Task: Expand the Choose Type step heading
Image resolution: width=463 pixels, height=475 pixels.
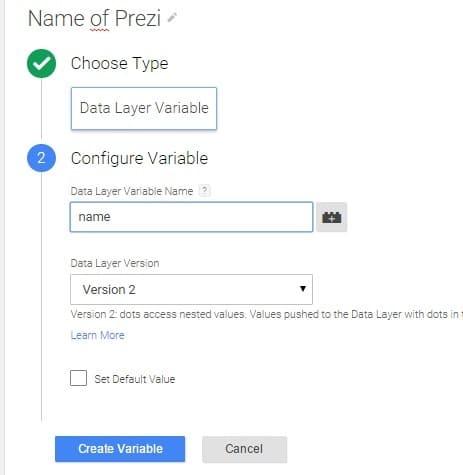Action: click(119, 63)
